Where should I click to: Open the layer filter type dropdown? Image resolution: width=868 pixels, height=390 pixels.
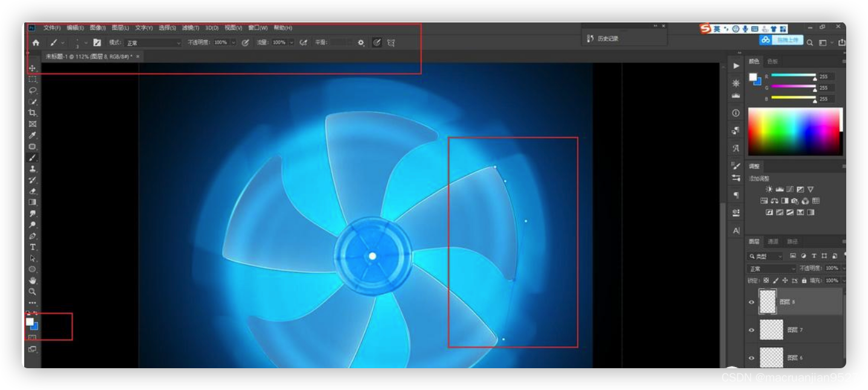(x=766, y=256)
